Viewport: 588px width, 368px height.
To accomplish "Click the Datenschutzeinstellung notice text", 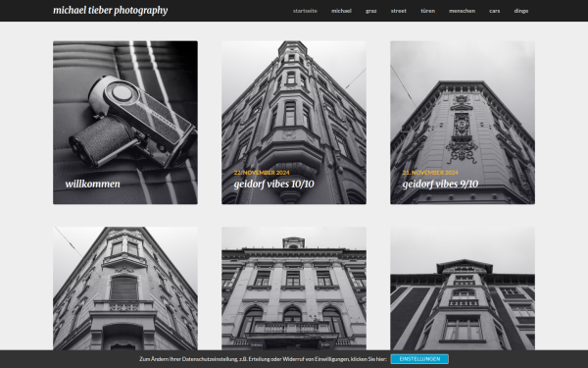I will coord(263,359).
